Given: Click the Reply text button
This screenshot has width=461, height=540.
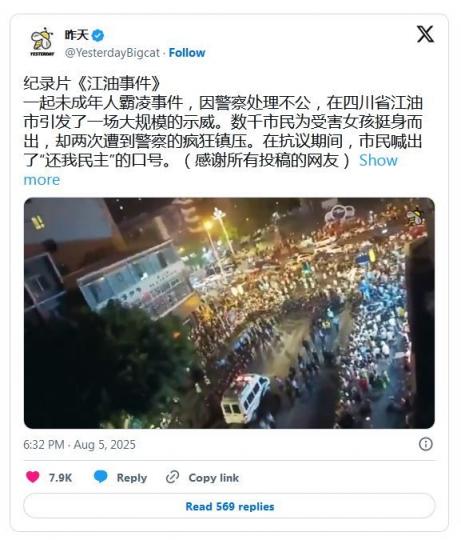Looking at the screenshot, I should coord(132,477).
